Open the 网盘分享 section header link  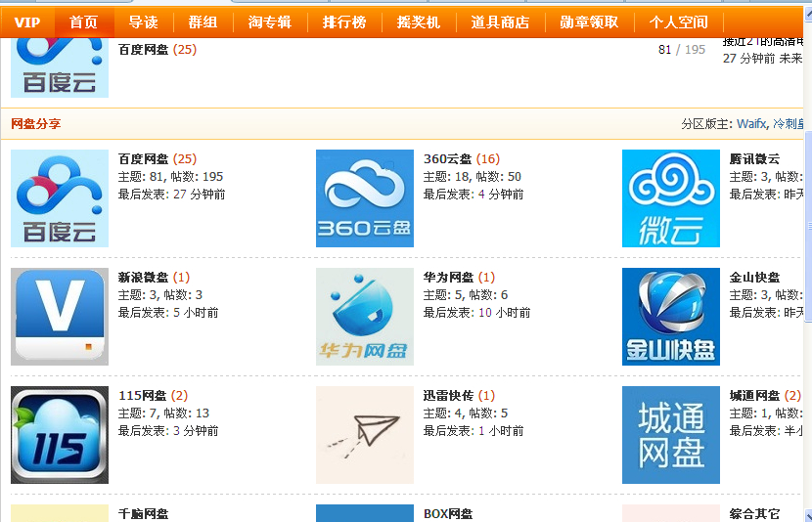coord(36,123)
